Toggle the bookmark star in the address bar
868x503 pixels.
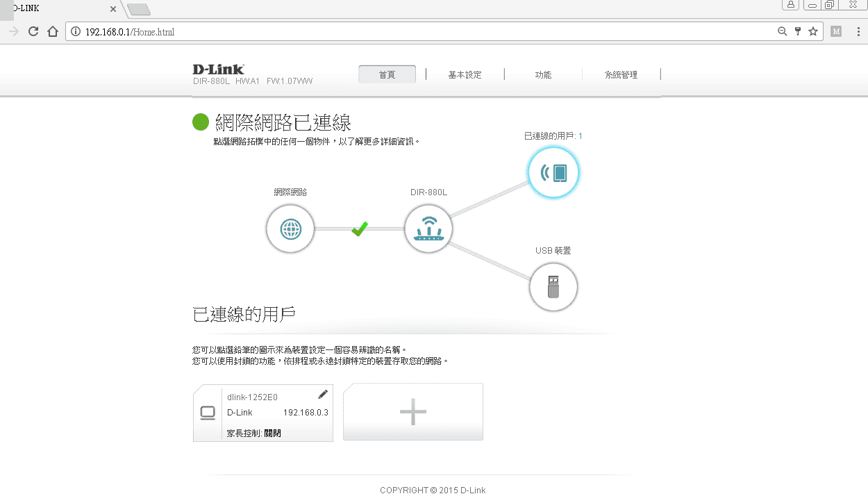812,31
